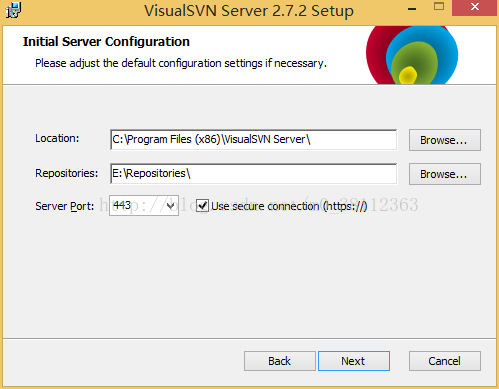Maximize the setup window
This screenshot has height=389, width=499.
[439, 7]
